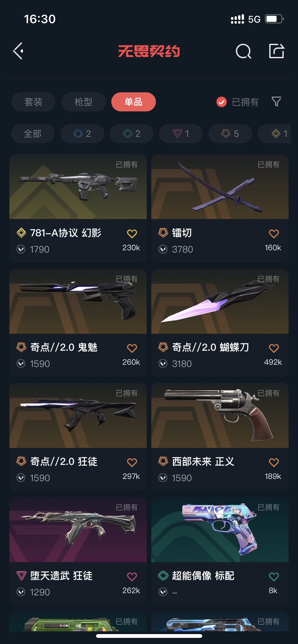
Task: Switch to the 套装 tab
Action: pos(33,102)
